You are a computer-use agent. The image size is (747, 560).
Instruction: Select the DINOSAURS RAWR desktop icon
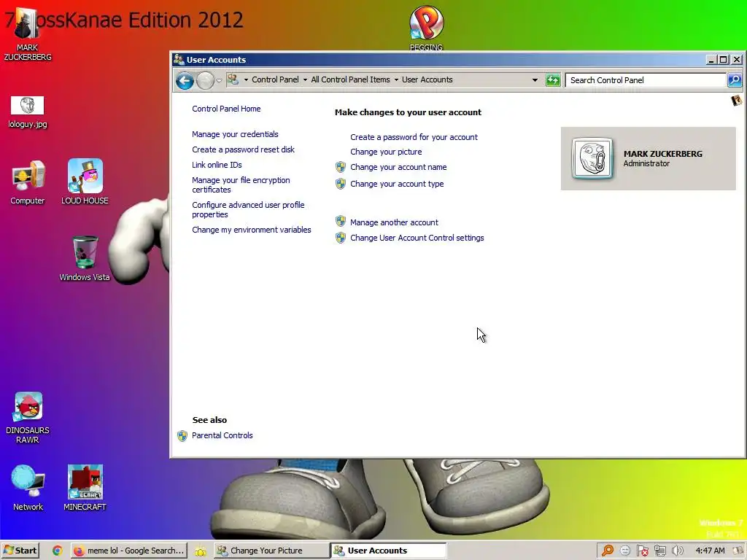pos(28,418)
